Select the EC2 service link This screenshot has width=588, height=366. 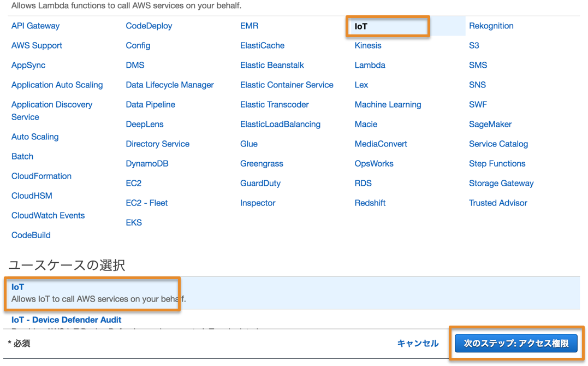coord(134,183)
